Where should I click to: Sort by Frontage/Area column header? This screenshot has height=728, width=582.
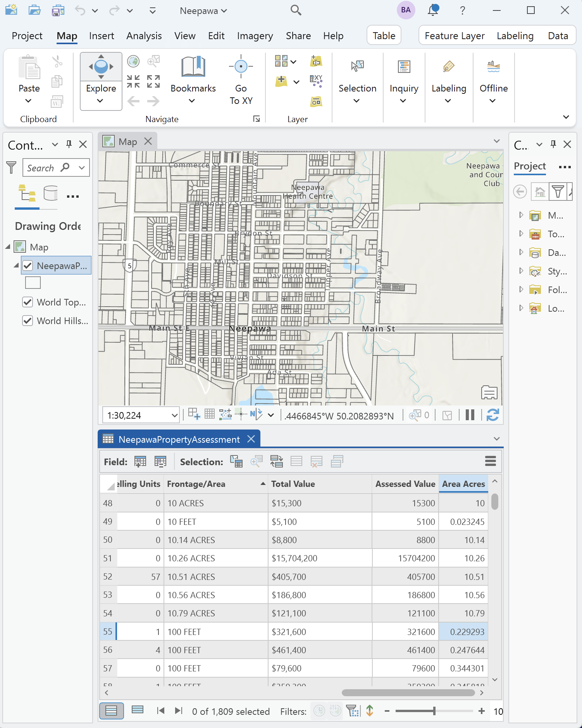tap(215, 484)
